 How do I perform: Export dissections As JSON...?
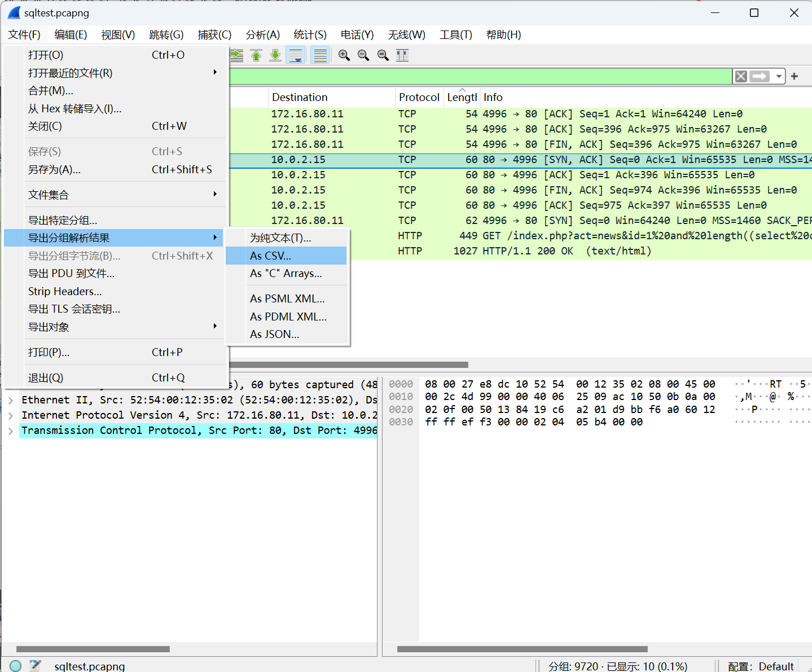pos(286,334)
